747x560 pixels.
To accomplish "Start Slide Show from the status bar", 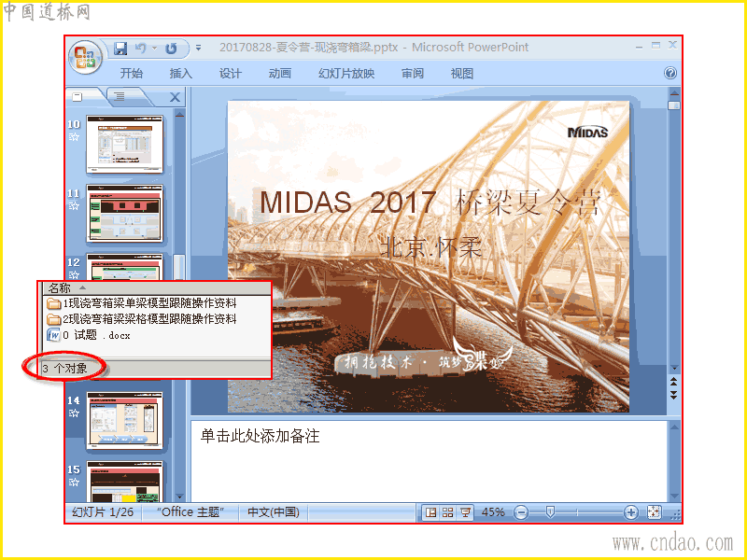I will (465, 512).
